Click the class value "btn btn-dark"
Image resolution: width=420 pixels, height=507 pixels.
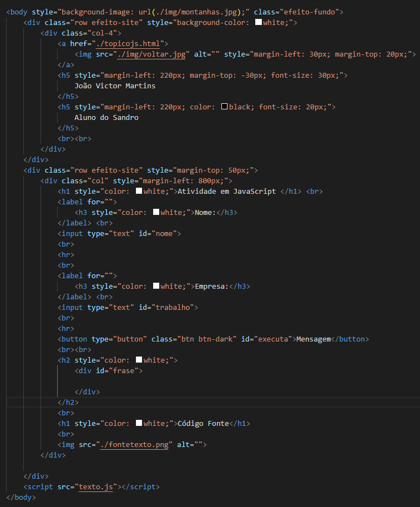coord(207,339)
